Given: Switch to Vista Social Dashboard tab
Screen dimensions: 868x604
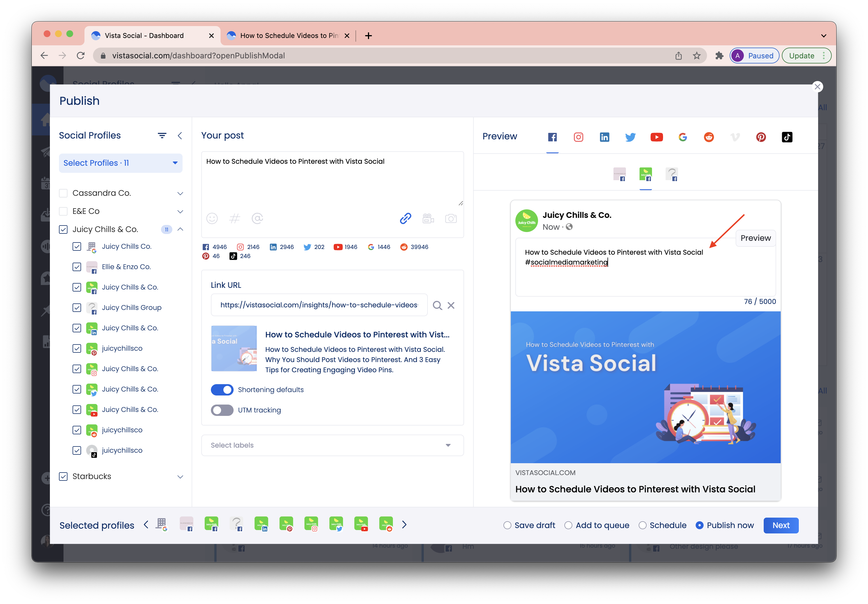Looking at the screenshot, I should 152,35.
